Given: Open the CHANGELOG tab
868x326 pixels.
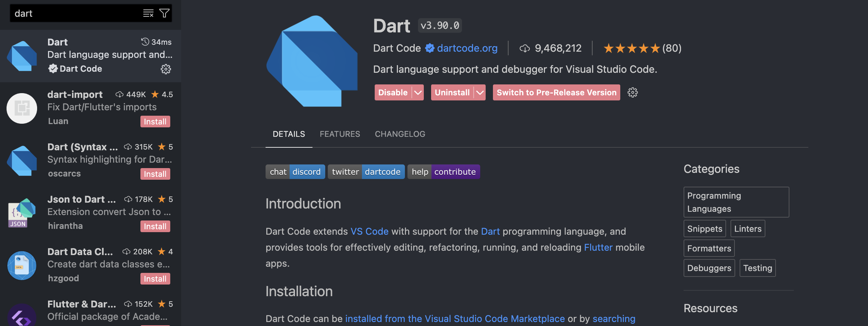Looking at the screenshot, I should click(400, 134).
